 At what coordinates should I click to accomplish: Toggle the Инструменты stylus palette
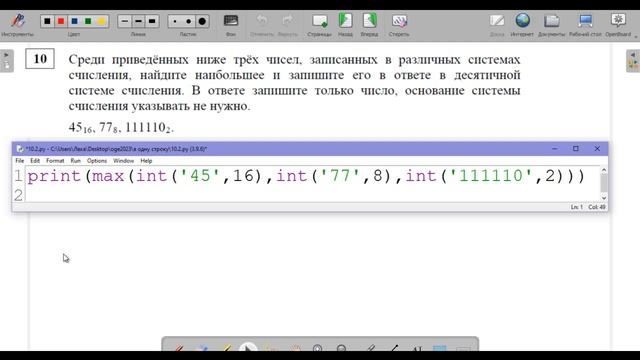click(x=18, y=24)
